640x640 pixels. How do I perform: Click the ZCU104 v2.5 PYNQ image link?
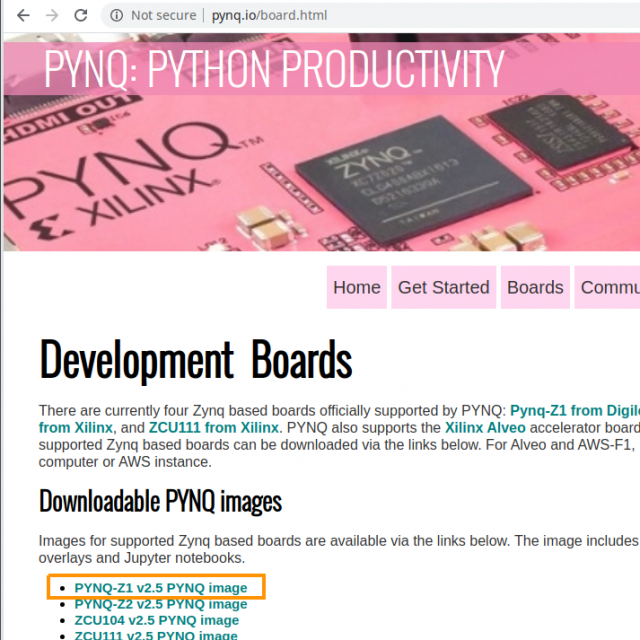pyautogui.click(x=156, y=620)
